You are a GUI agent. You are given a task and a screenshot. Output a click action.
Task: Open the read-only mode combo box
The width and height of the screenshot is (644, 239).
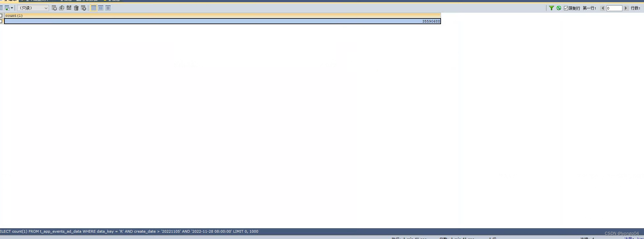[x=33, y=8]
